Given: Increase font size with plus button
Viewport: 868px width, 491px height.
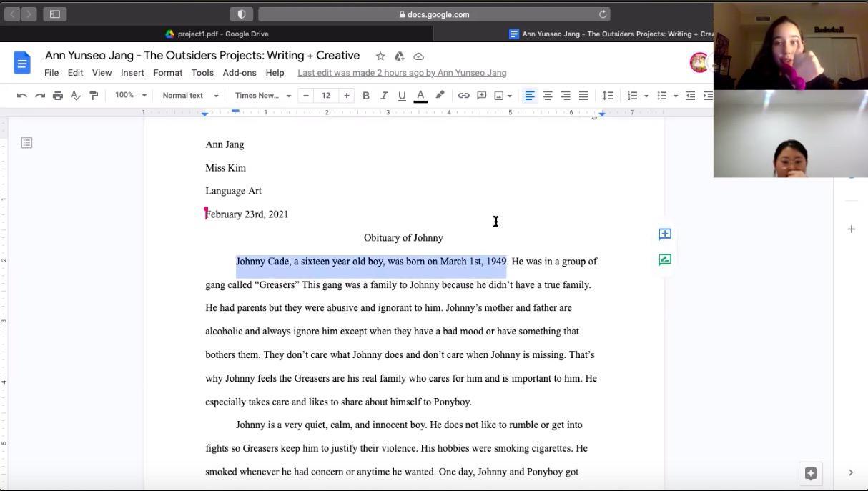Looking at the screenshot, I should (x=347, y=96).
